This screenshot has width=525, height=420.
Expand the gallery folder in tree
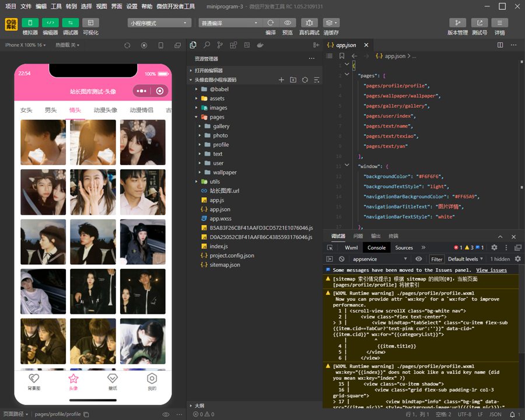[x=220, y=126]
